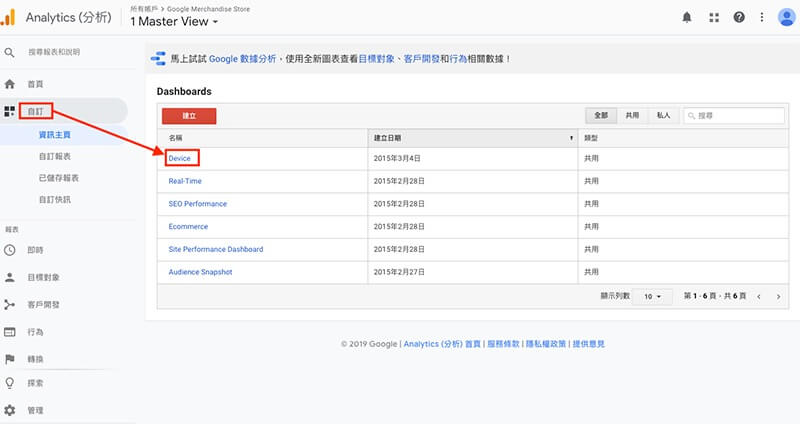This screenshot has width=800, height=424.
Task: Open the Google apps grid icon
Action: click(714, 17)
